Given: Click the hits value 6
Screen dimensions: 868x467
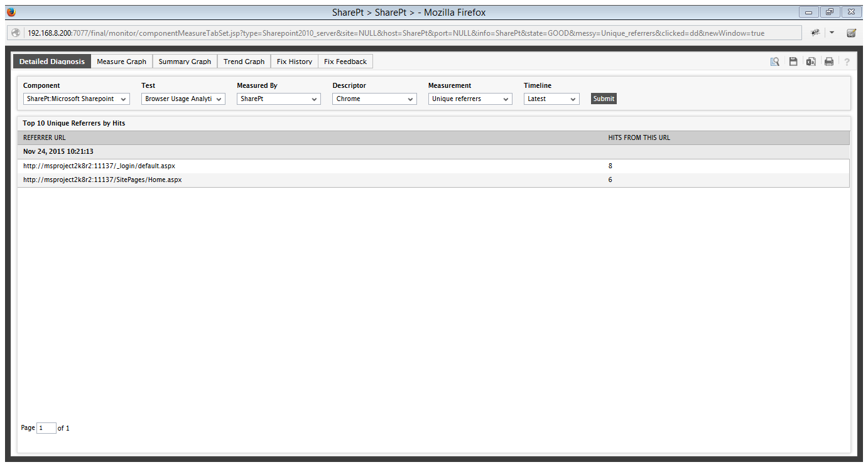Looking at the screenshot, I should coord(610,180).
